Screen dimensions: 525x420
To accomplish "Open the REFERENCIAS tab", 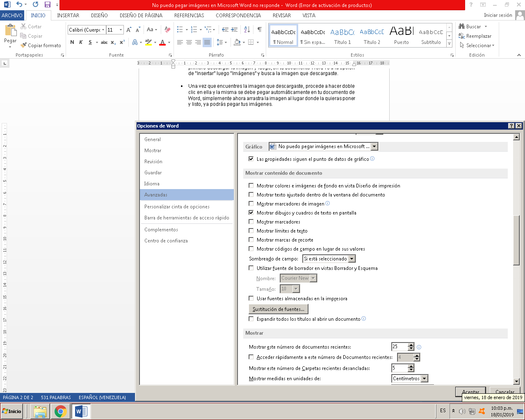I will pyautogui.click(x=189, y=15).
